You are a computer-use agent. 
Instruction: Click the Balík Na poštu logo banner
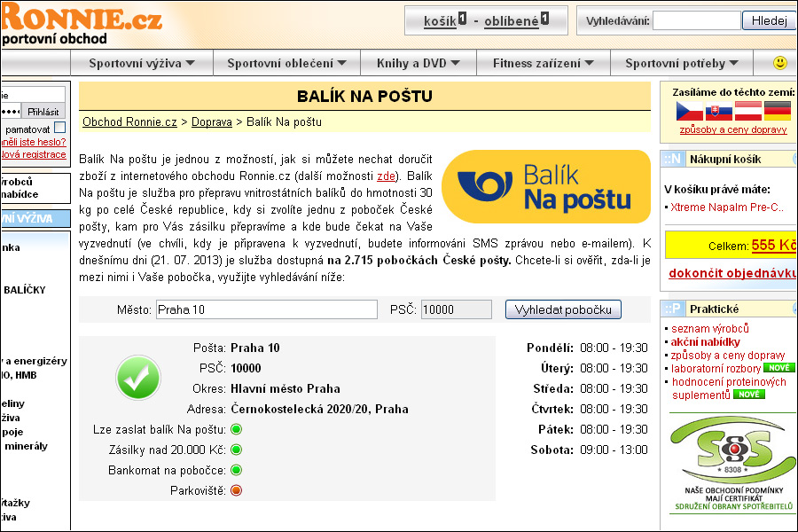coord(545,186)
